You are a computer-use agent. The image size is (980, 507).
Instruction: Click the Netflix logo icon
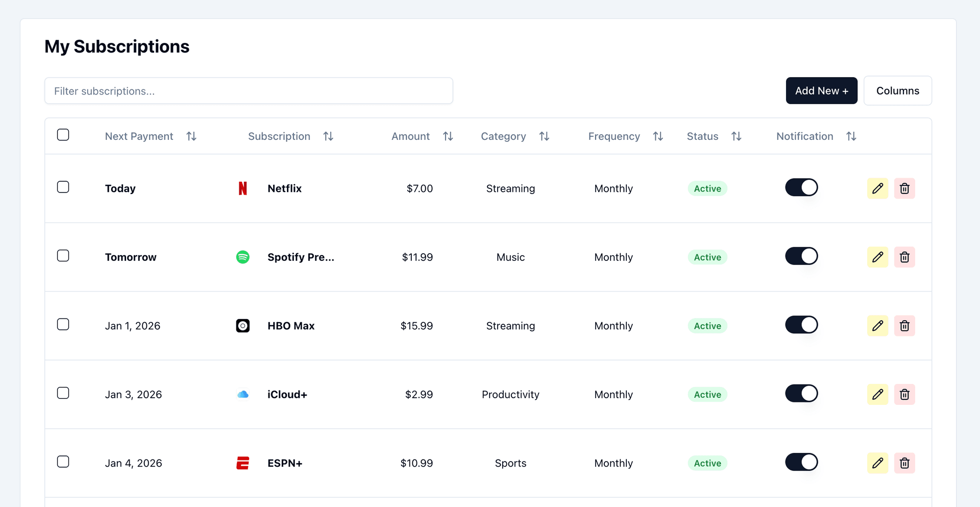tap(243, 188)
